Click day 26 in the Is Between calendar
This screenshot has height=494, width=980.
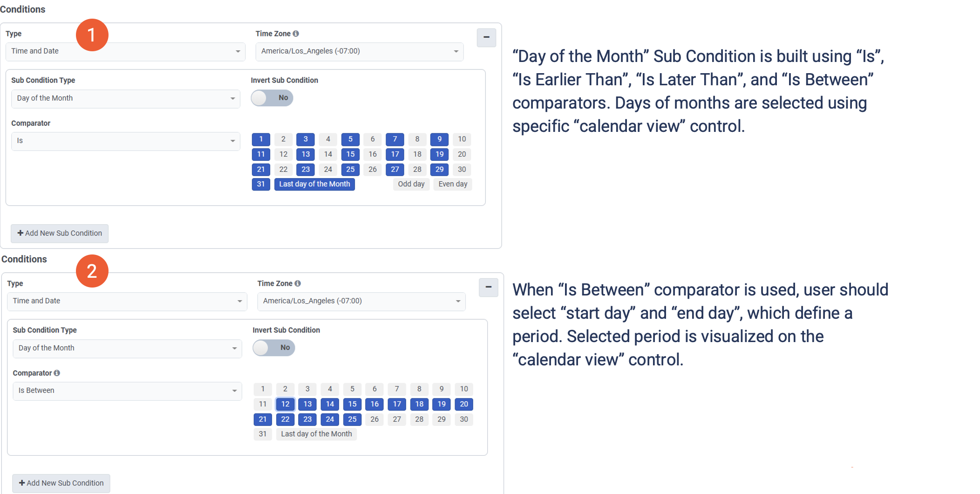click(374, 419)
